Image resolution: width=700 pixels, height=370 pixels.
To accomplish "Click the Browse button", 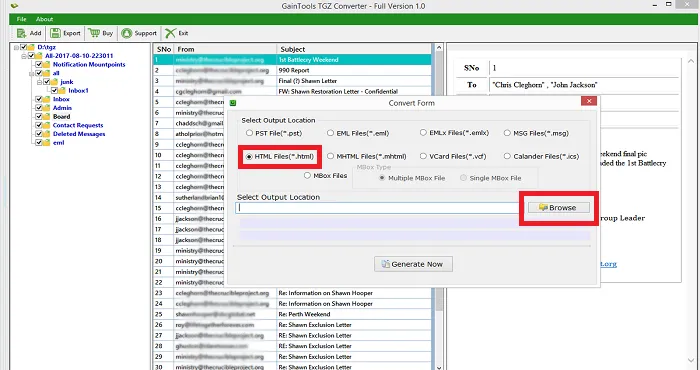I will coord(558,208).
